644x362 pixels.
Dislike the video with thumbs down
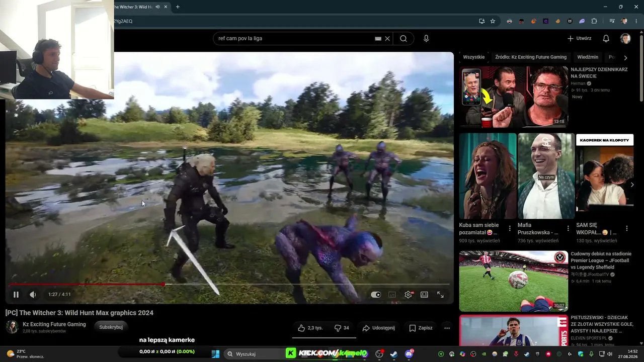tap(342, 328)
